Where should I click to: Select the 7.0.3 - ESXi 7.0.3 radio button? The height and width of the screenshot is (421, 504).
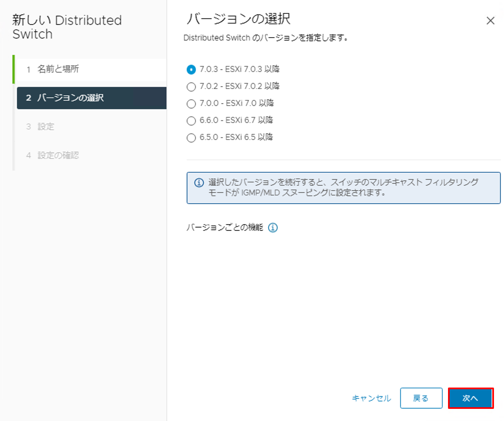coord(191,70)
